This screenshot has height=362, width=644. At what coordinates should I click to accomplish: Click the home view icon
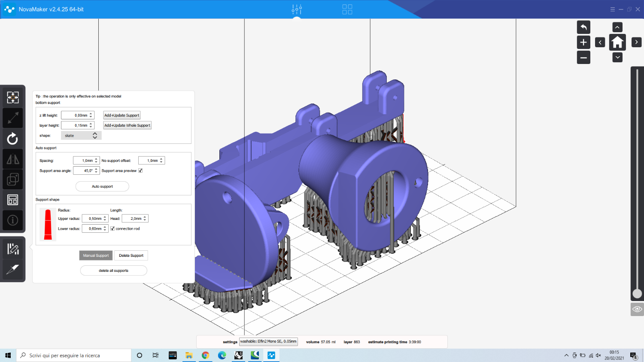coord(617,43)
